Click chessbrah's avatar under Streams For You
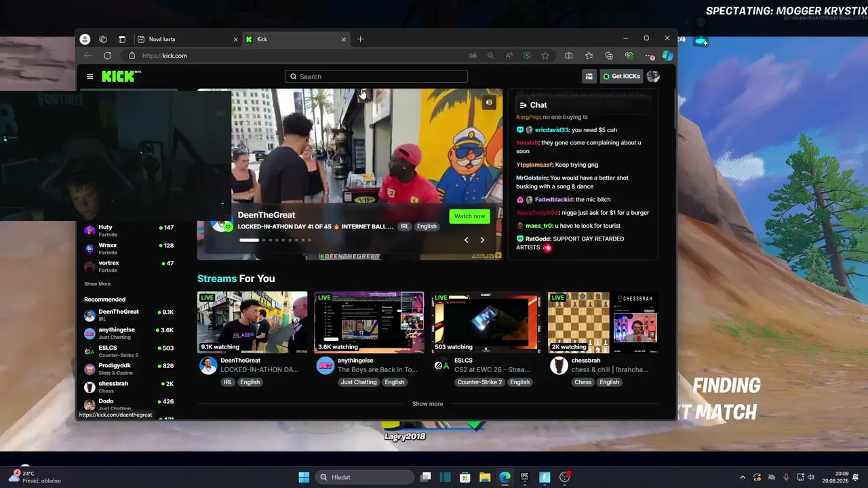 (x=559, y=366)
